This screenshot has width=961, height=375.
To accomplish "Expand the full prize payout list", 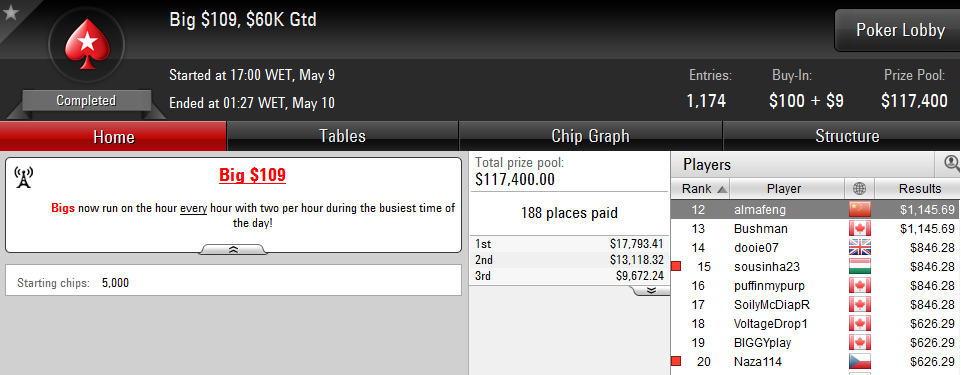I will (x=650, y=290).
